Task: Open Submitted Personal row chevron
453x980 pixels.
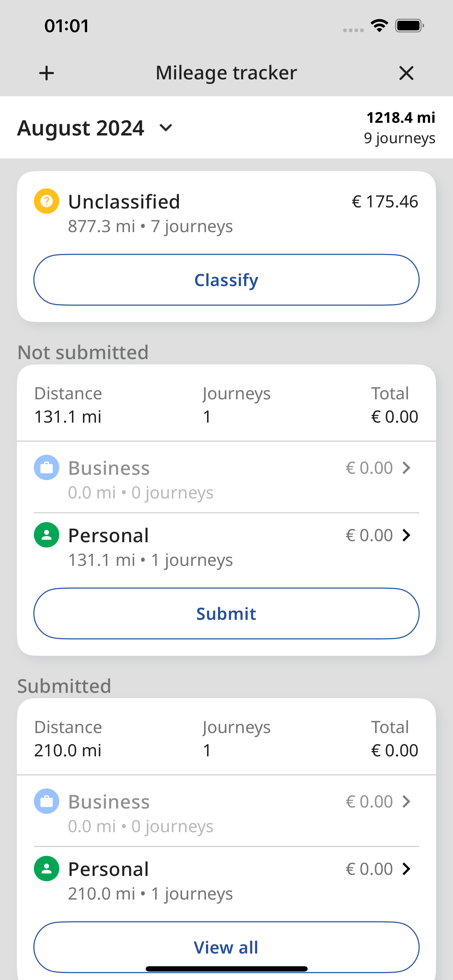Action: 406,869
